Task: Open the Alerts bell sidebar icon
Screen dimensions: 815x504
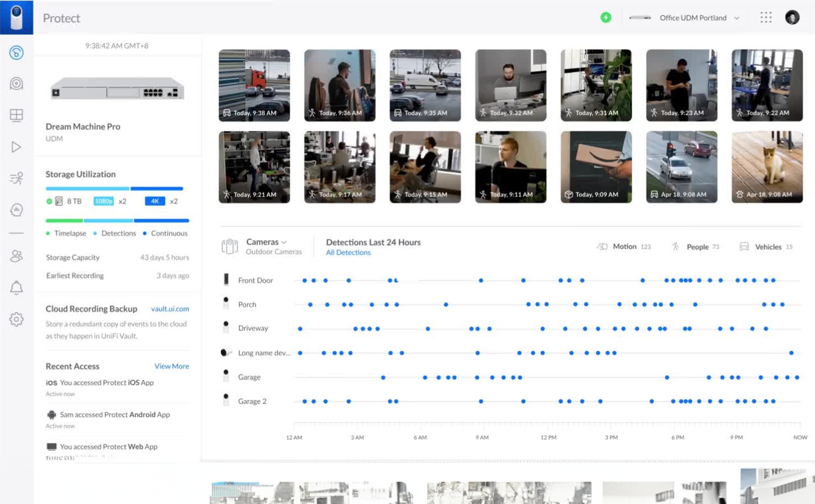Action: coord(17,288)
